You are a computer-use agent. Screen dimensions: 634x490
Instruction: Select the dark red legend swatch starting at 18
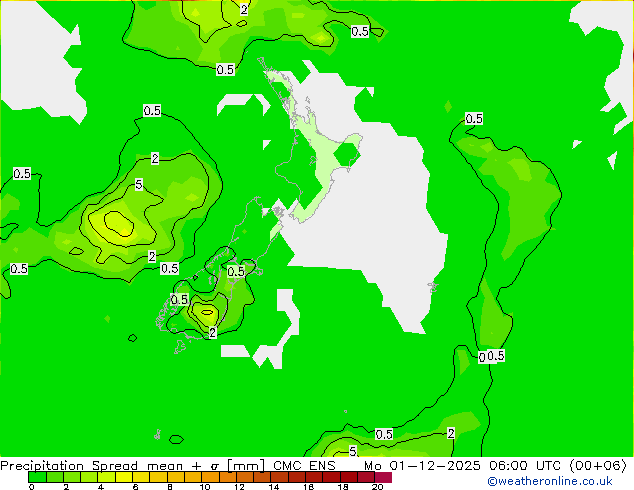click(349, 477)
